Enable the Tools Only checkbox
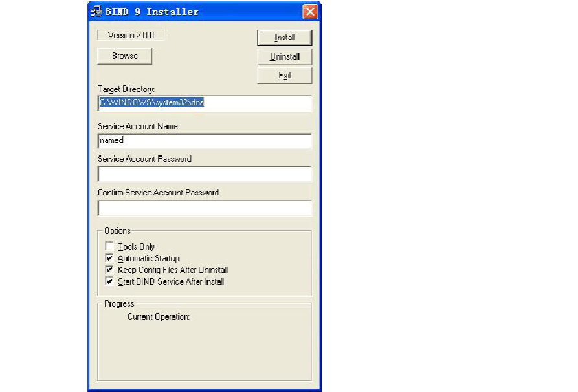 [x=109, y=246]
